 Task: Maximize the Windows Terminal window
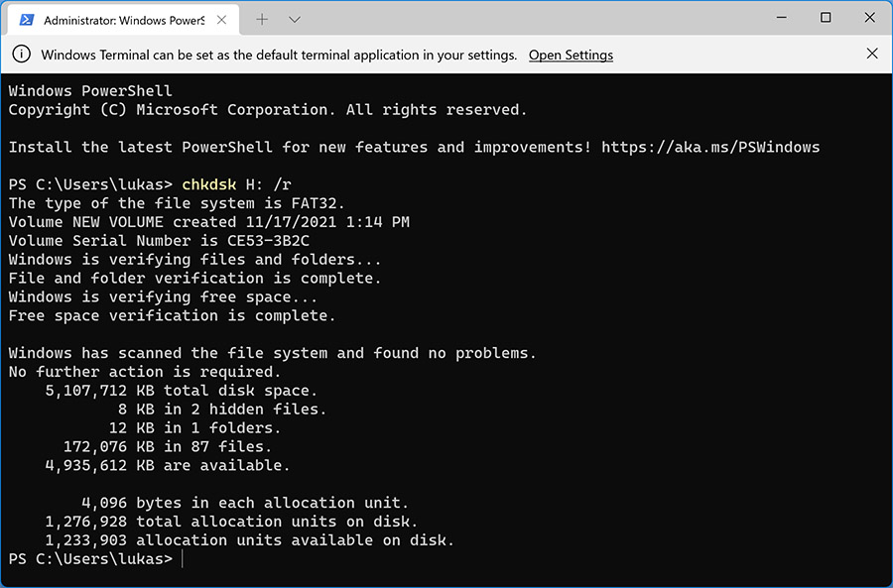[826, 17]
